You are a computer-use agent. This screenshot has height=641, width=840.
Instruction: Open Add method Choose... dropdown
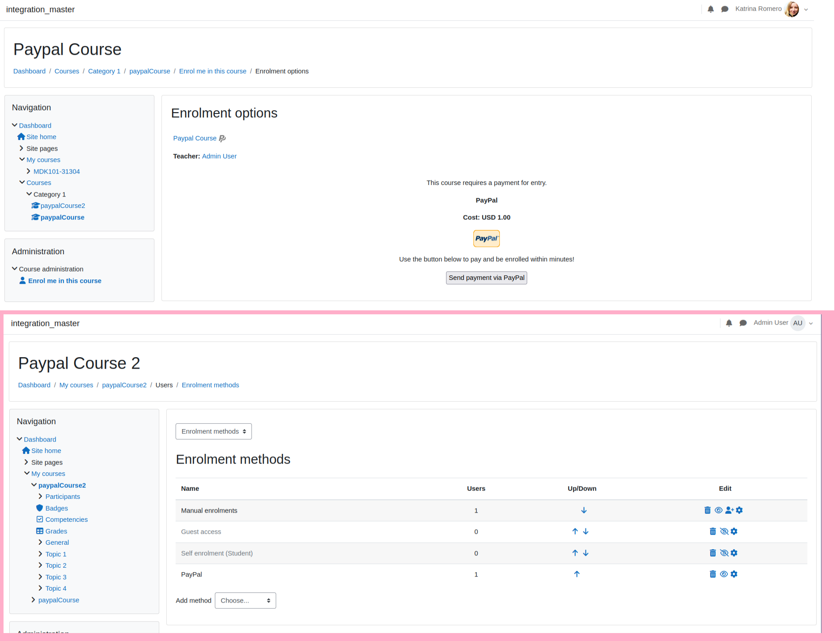245,600
